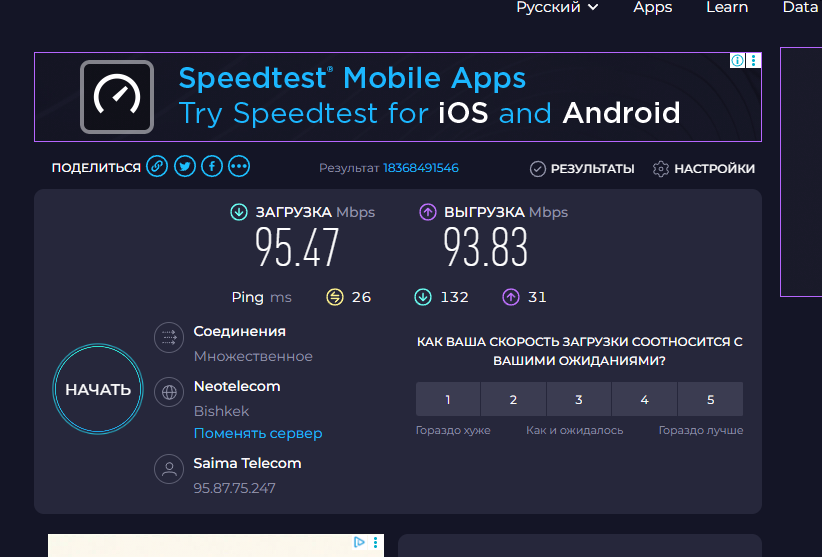The width and height of the screenshot is (822, 557).
Task: Click the Настройки gear icon
Action: (x=661, y=169)
